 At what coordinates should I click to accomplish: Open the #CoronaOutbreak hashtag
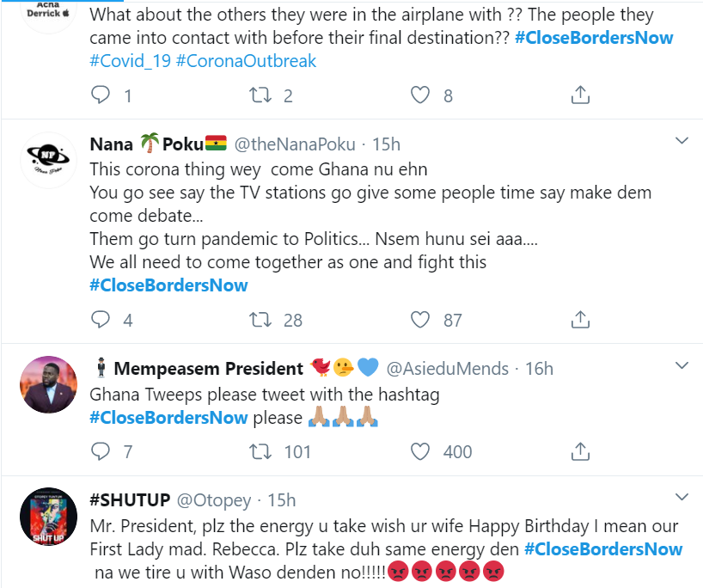click(x=247, y=61)
